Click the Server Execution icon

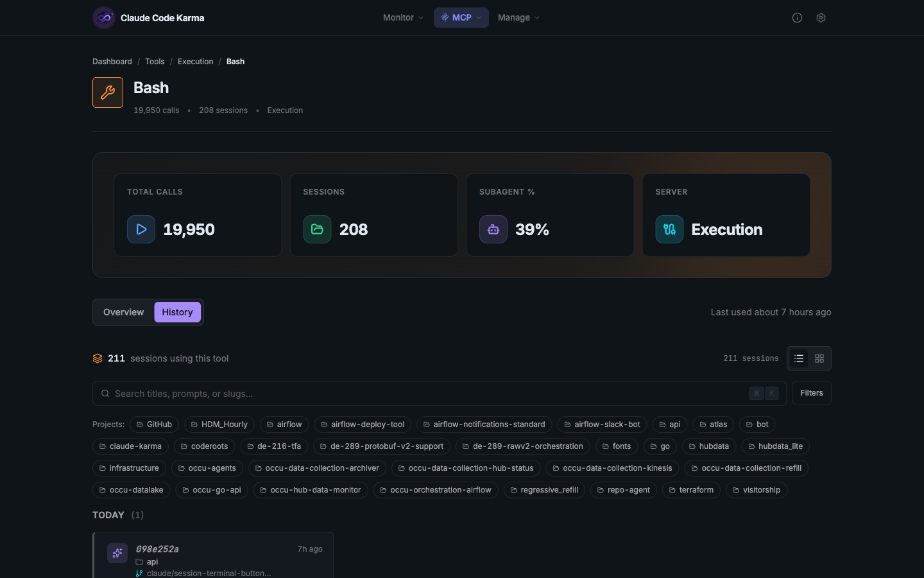(669, 229)
